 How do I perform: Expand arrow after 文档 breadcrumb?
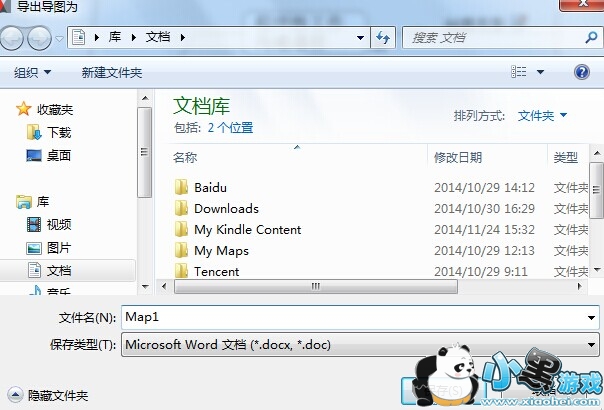pyautogui.click(x=183, y=37)
